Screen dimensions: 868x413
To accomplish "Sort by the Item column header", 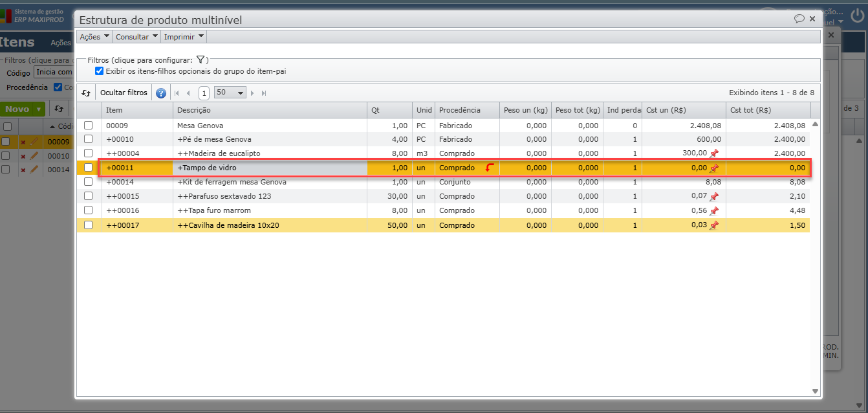I will coord(137,110).
